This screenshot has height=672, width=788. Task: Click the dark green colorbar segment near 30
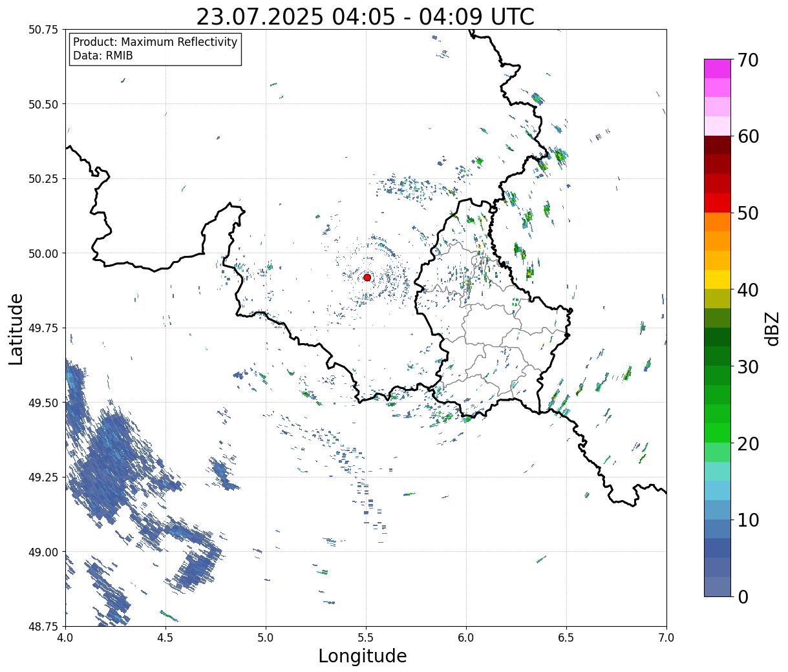[x=718, y=356]
